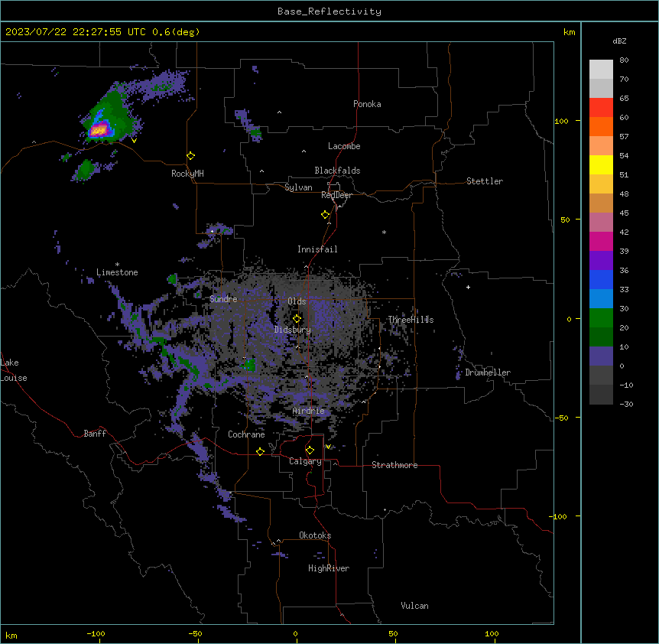This screenshot has width=659, height=644.
Task: Click the ThreeHills town label
Action: coord(411,320)
